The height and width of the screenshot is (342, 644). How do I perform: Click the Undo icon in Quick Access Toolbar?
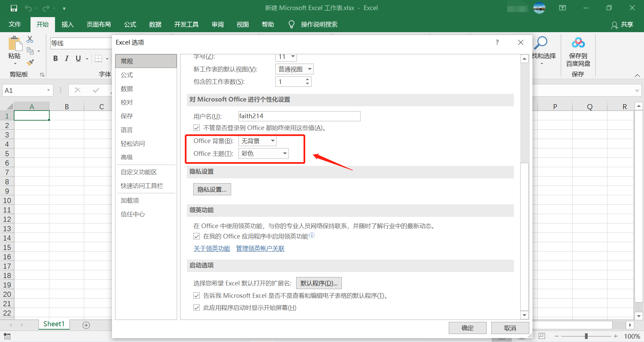point(29,8)
